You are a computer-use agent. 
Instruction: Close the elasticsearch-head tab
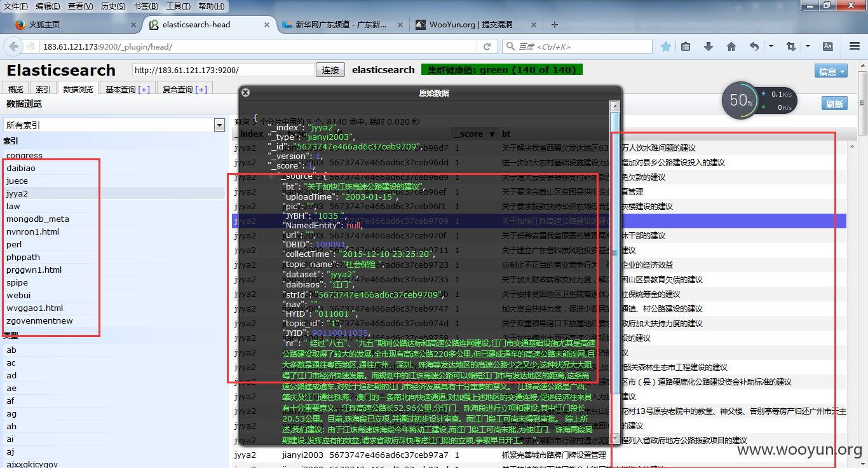click(x=268, y=25)
